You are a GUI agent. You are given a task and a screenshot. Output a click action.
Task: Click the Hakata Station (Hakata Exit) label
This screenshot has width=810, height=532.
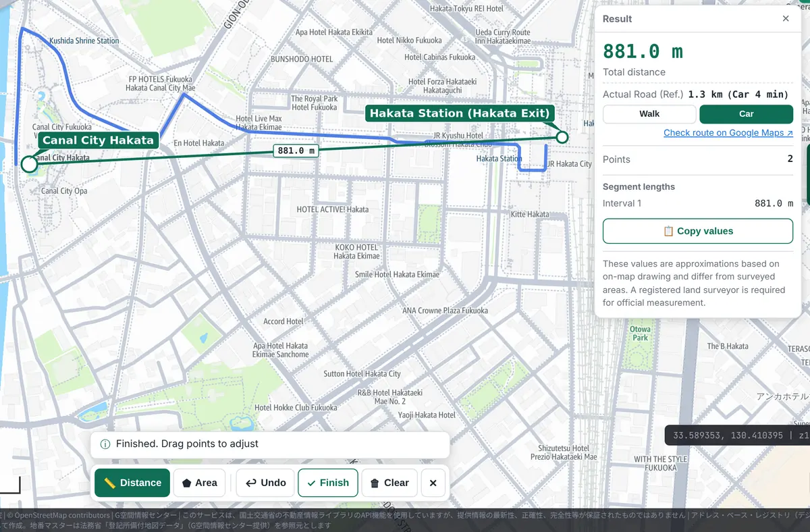point(460,113)
